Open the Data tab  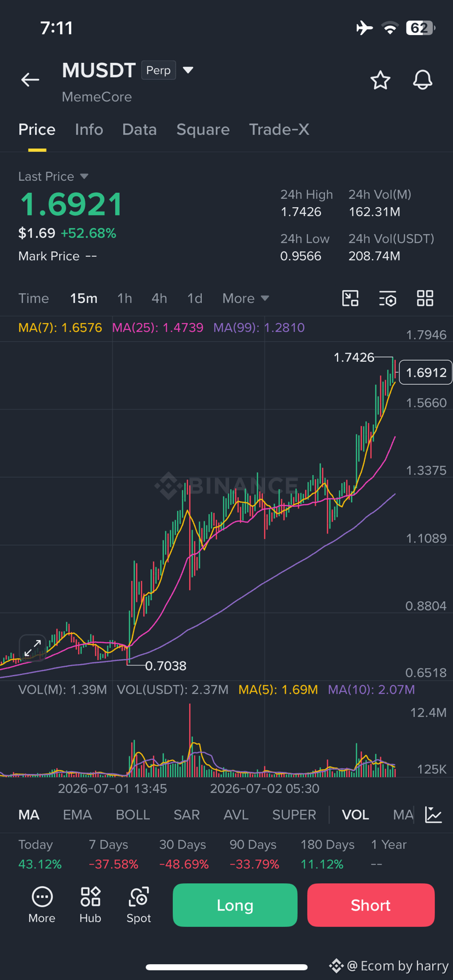pyautogui.click(x=140, y=130)
